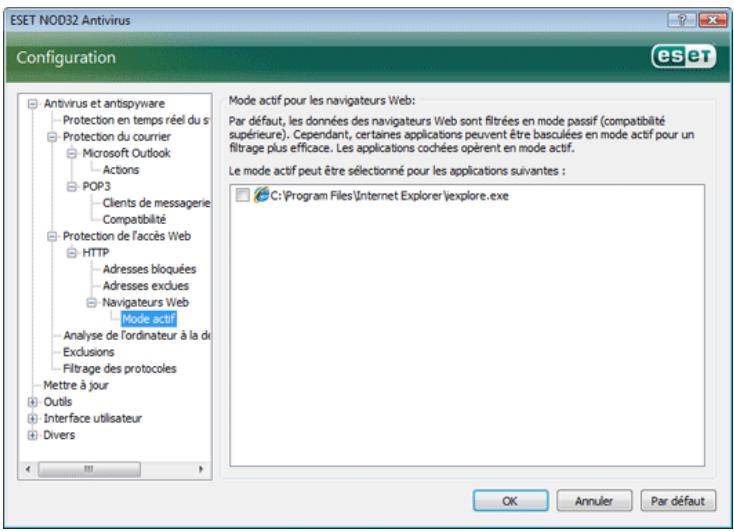This screenshot has height=531, width=734.
Task: Select Protection de l'accès Web item
Action: 127,236
